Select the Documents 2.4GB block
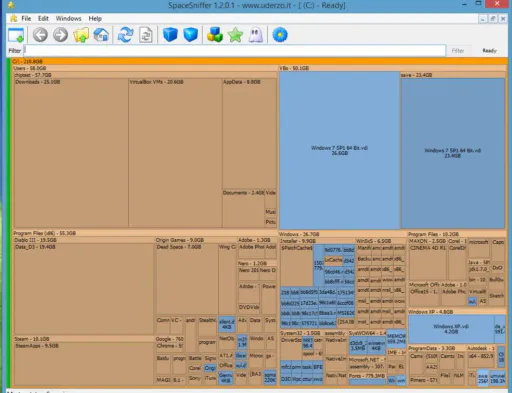The image size is (512, 393). coord(243,209)
